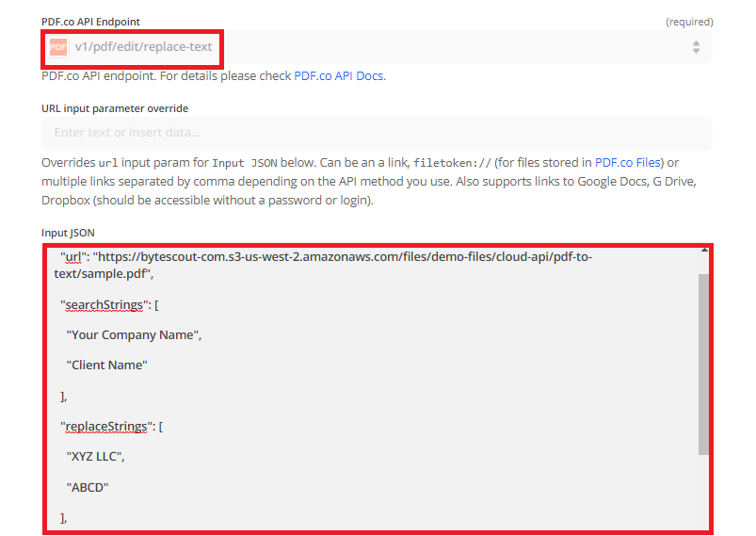Click the (required) indicator text

coord(689,23)
